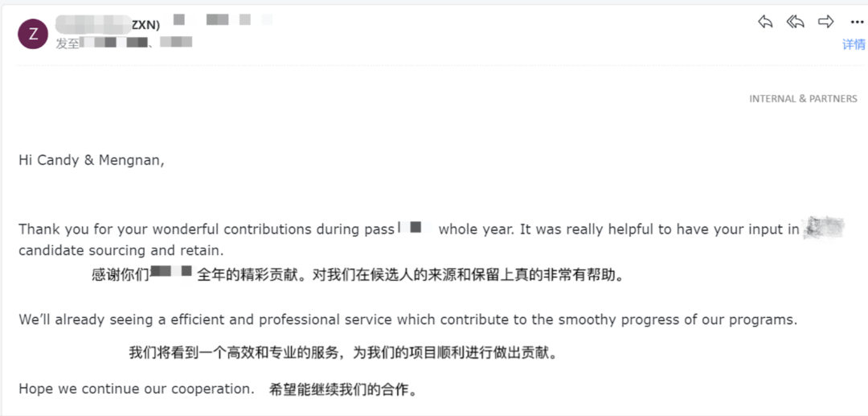Screen dimensions: 868x416
Task: Click the purple Z sender avatar
Action: coord(33,34)
